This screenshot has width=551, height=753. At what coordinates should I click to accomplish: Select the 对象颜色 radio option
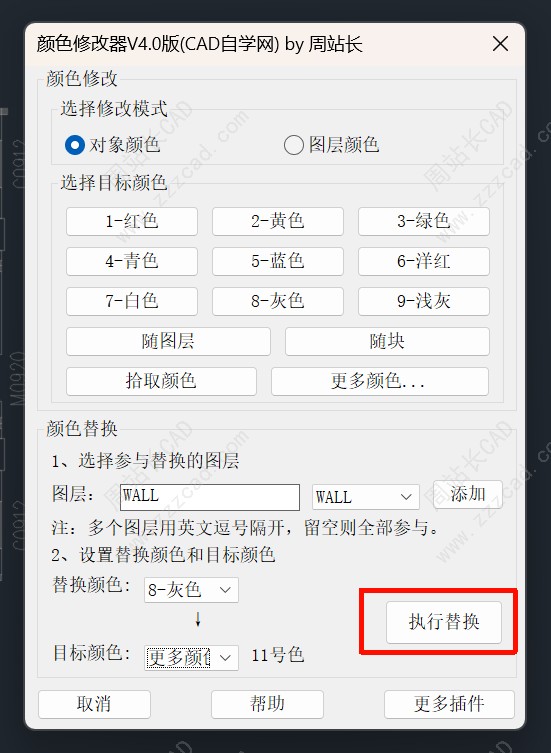[112, 145]
